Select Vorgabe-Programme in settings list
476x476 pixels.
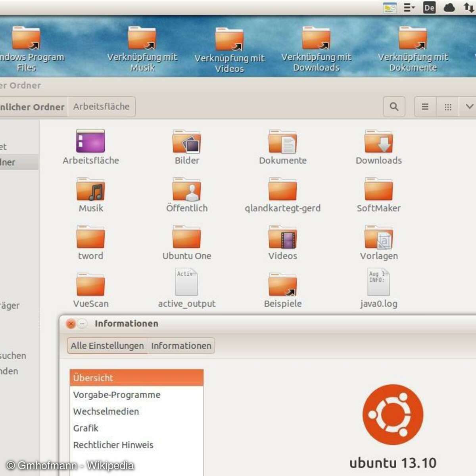[117, 395]
